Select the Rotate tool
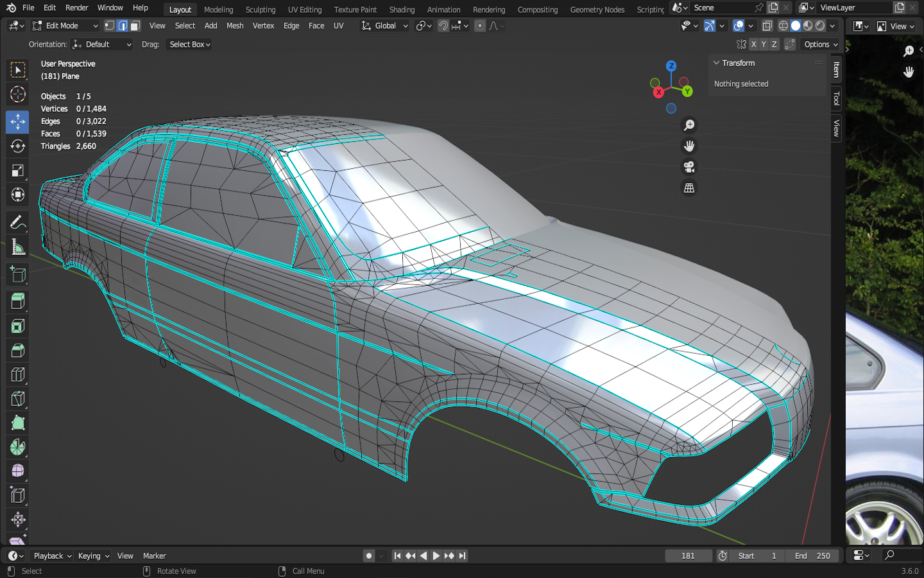This screenshot has height=578, width=924. coord(17,146)
